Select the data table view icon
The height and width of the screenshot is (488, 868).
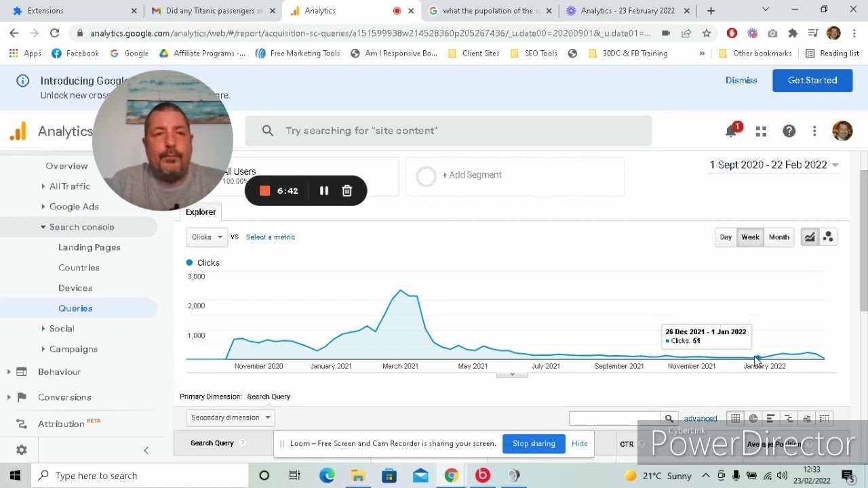pyautogui.click(x=735, y=419)
